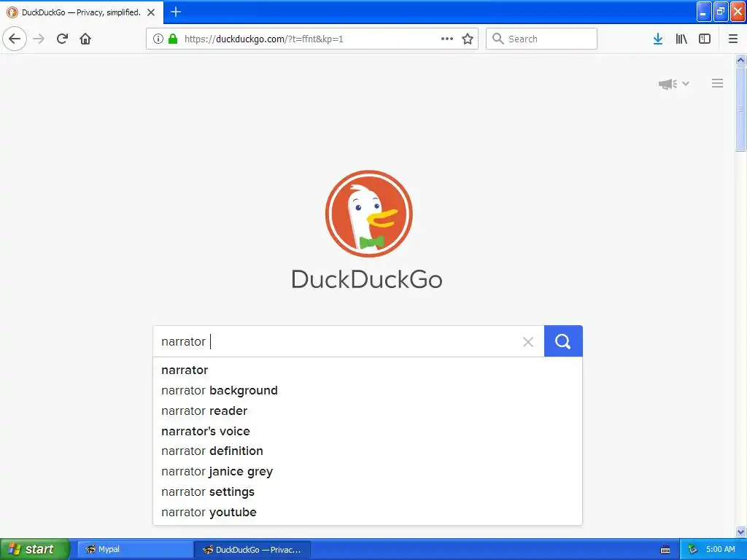Click the vertical scrollbar thumb
The height and width of the screenshot is (560, 747).
pyautogui.click(x=740, y=109)
